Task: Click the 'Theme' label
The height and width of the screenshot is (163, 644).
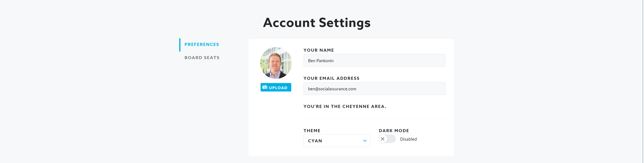Action: point(312,131)
